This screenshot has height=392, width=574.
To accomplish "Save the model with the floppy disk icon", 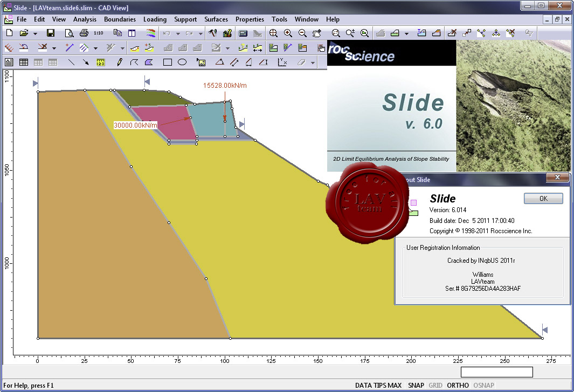I will click(51, 33).
